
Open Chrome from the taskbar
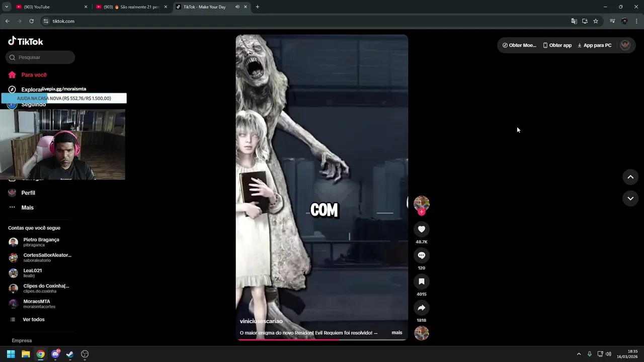tap(40, 354)
